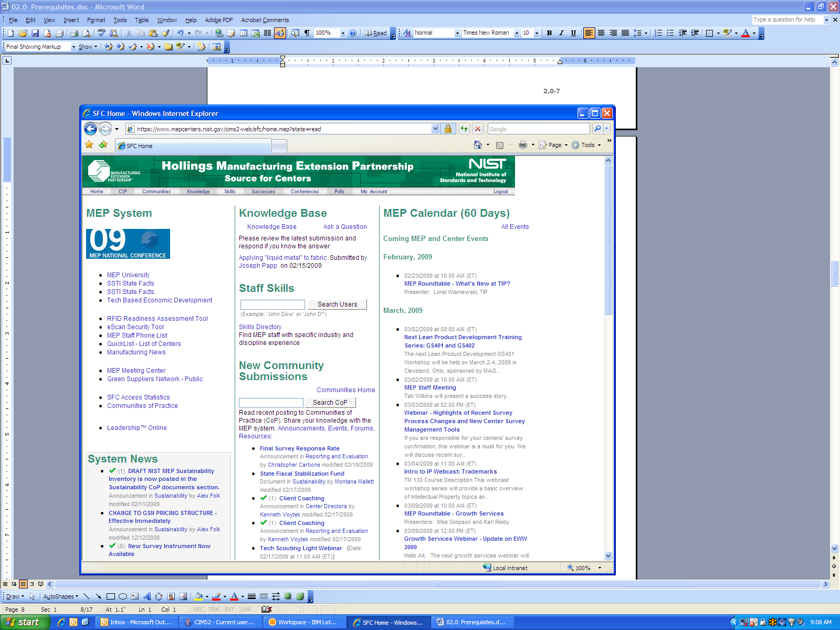Refresh the page in Internet Explorer
This screenshot has width=840, height=630.
click(464, 129)
